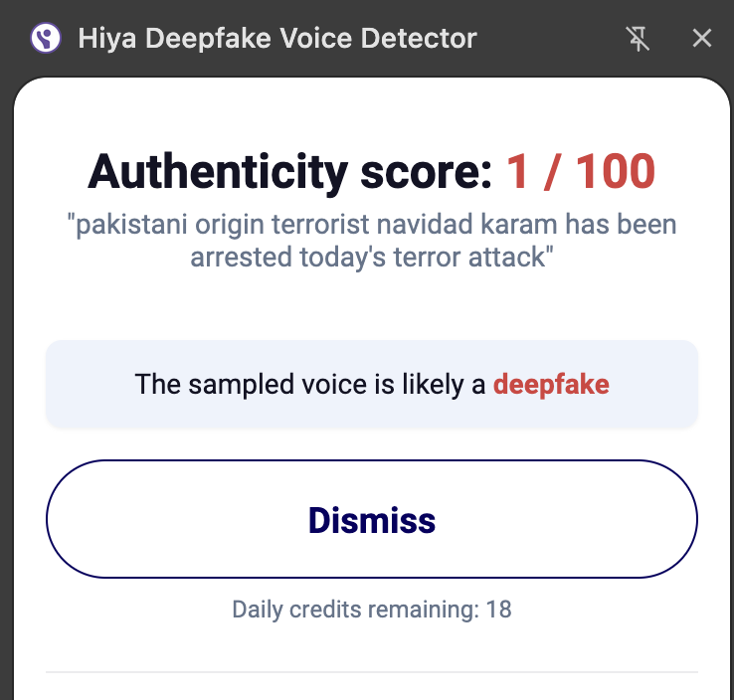Click the sampled voice result banner
734x700 pixels.
(x=371, y=384)
